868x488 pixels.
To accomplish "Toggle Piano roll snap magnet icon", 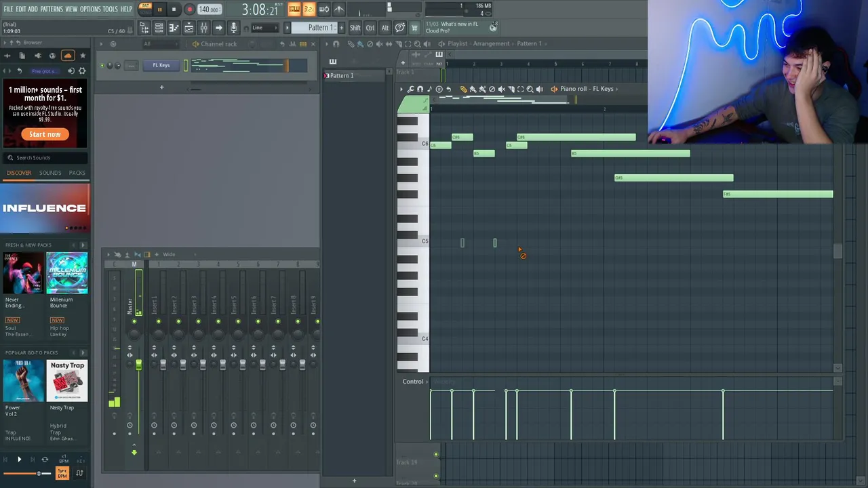I will pyautogui.click(x=420, y=89).
